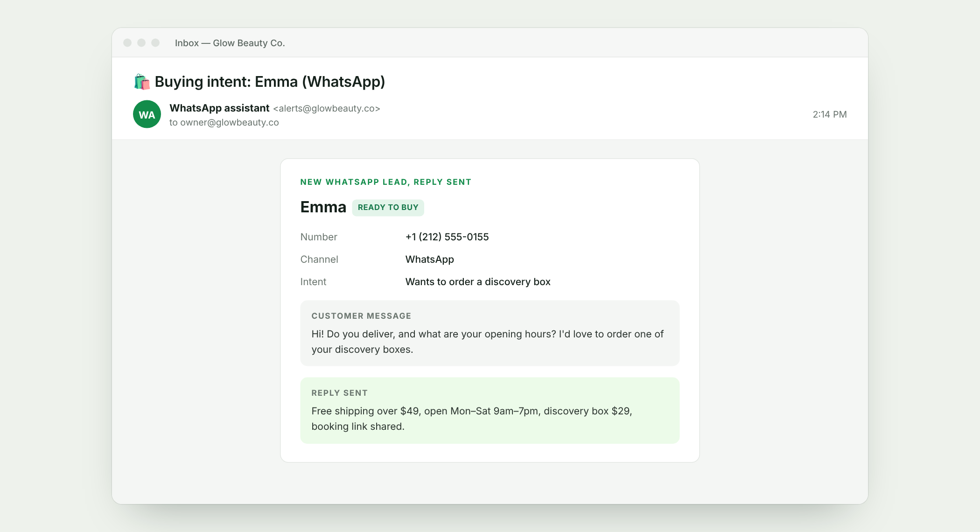The height and width of the screenshot is (532, 980).
Task: Click the green WA sender avatar
Action: coord(147,114)
